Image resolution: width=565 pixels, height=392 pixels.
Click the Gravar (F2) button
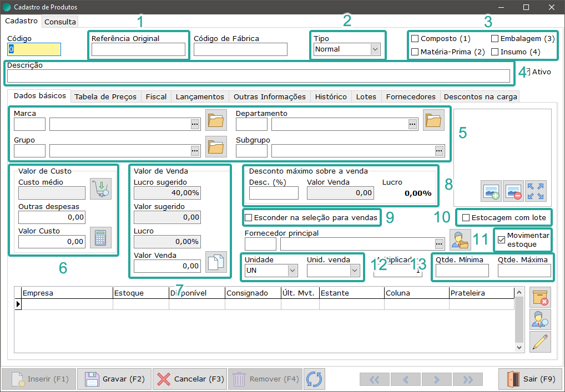point(114,379)
